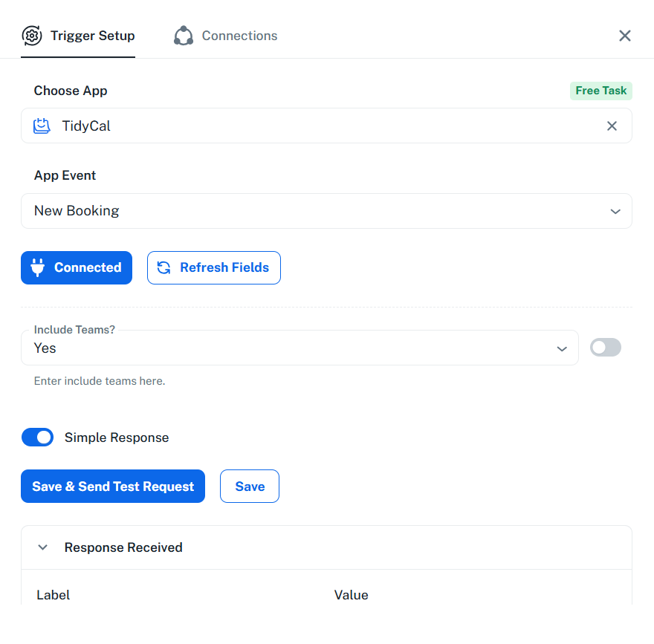The width and height of the screenshot is (654, 644).
Task: Click the Connected button
Action: click(77, 267)
